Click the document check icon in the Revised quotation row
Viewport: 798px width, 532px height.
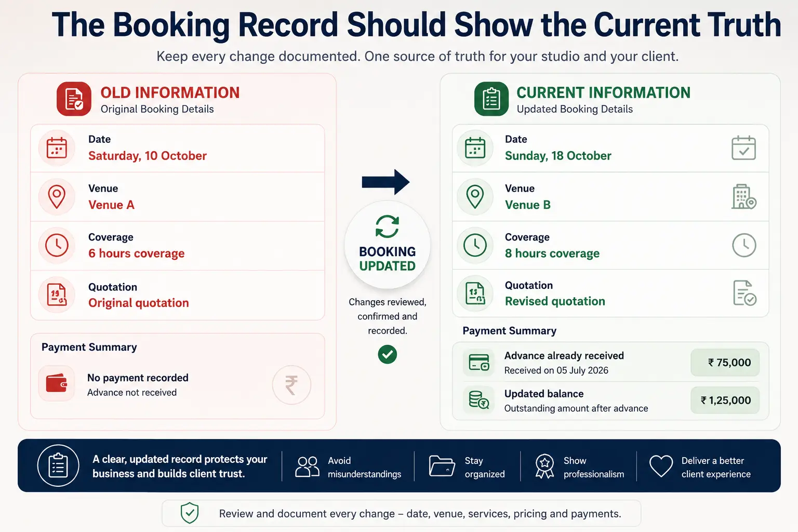tap(744, 292)
